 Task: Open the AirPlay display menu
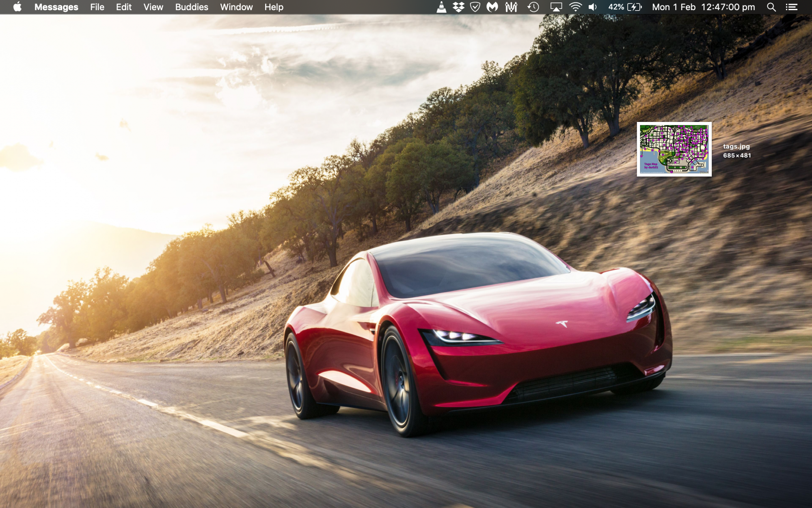coord(556,7)
